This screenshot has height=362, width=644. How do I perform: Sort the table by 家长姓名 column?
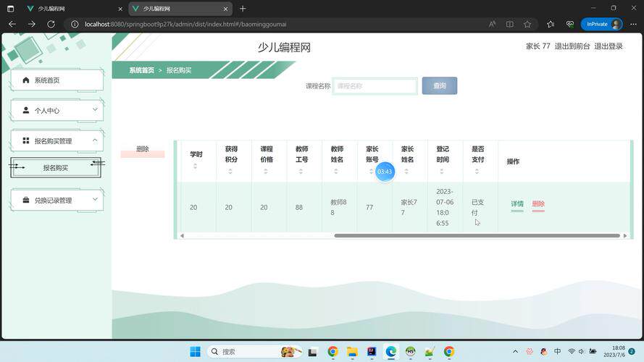(406, 171)
